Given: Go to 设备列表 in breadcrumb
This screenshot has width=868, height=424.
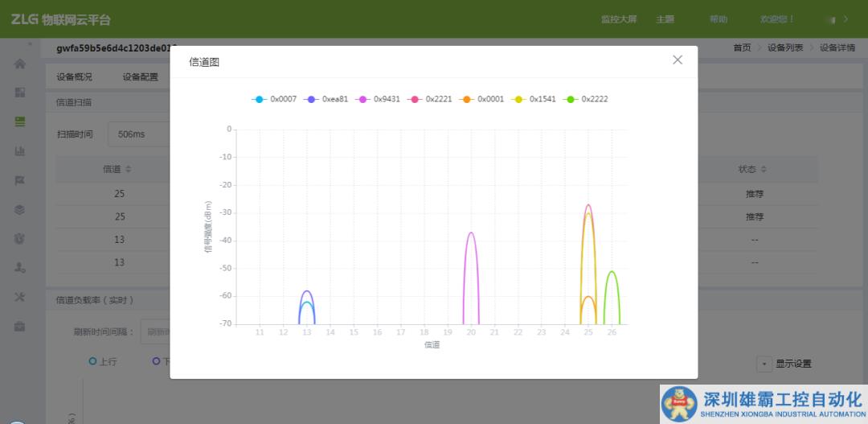Looking at the screenshot, I should [784, 47].
